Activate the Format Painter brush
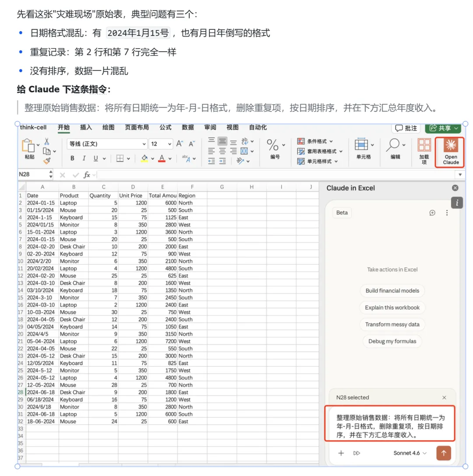473x476 pixels. pyautogui.click(x=46, y=161)
